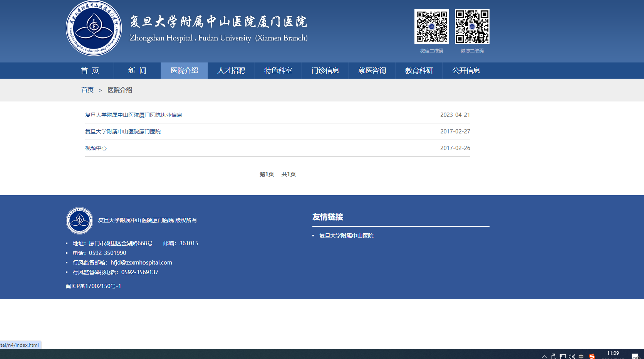Click the 微博二维码 caption
644x359 pixels.
tap(472, 51)
